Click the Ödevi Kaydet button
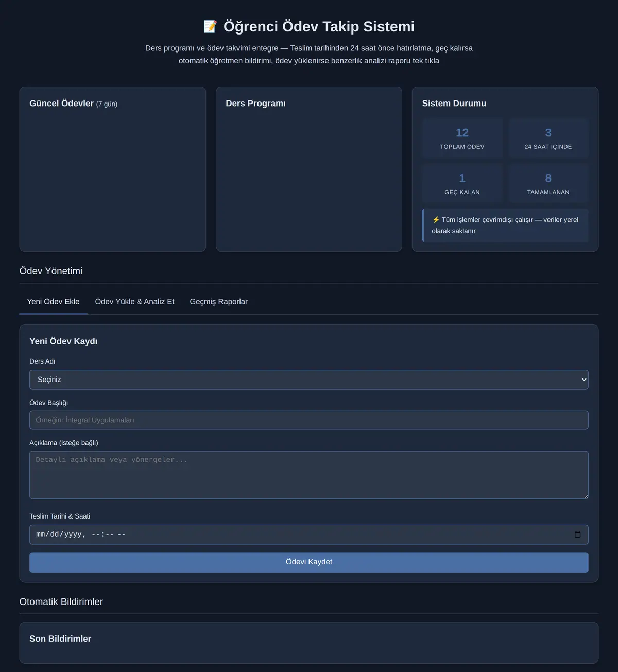 309,562
